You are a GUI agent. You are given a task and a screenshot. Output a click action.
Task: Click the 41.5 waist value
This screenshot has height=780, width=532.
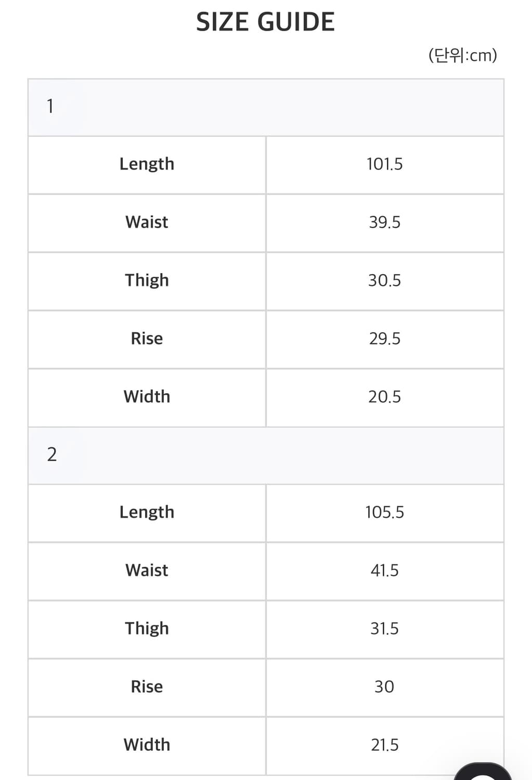(x=384, y=570)
